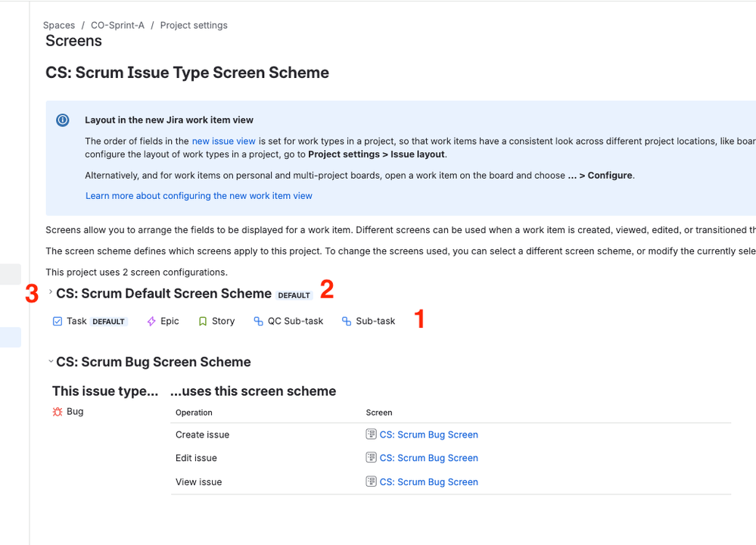Click the Task issue type label
This screenshot has height=545, width=756.
point(76,321)
